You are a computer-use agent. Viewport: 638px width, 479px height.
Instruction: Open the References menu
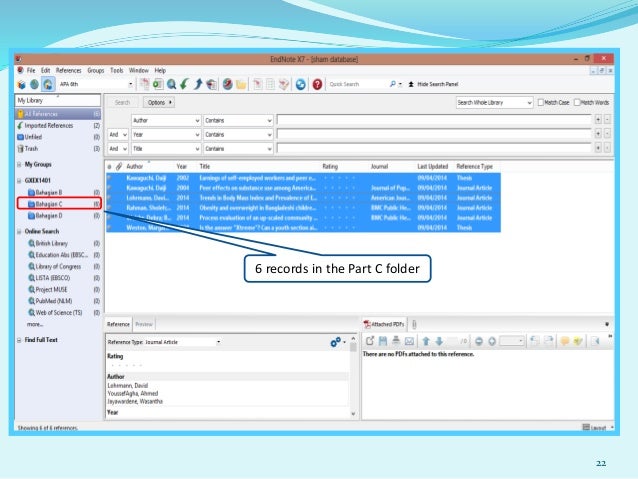(68, 70)
